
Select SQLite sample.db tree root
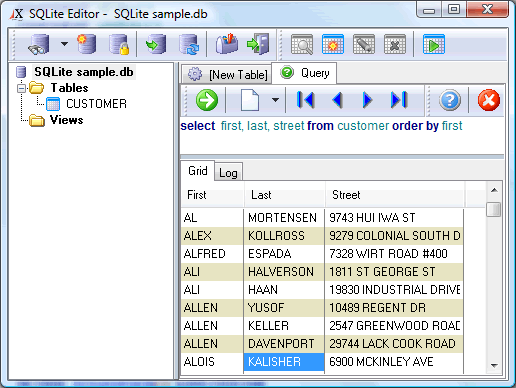pyautogui.click(x=84, y=72)
